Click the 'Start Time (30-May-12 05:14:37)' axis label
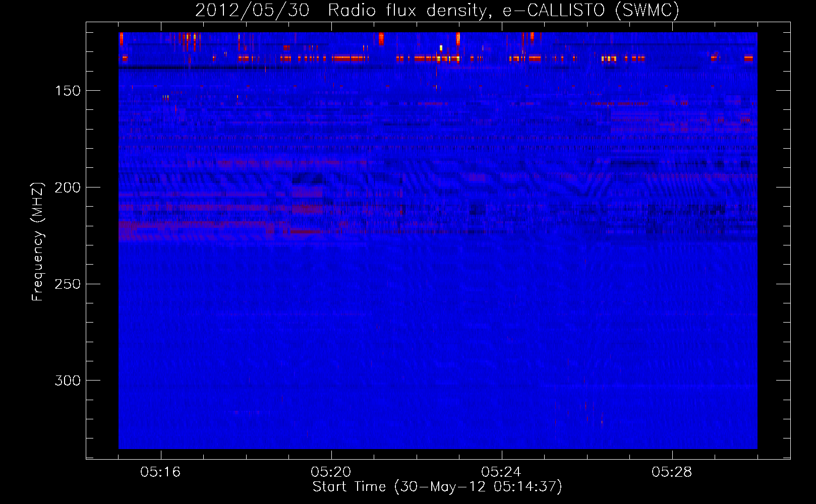 coord(437,487)
